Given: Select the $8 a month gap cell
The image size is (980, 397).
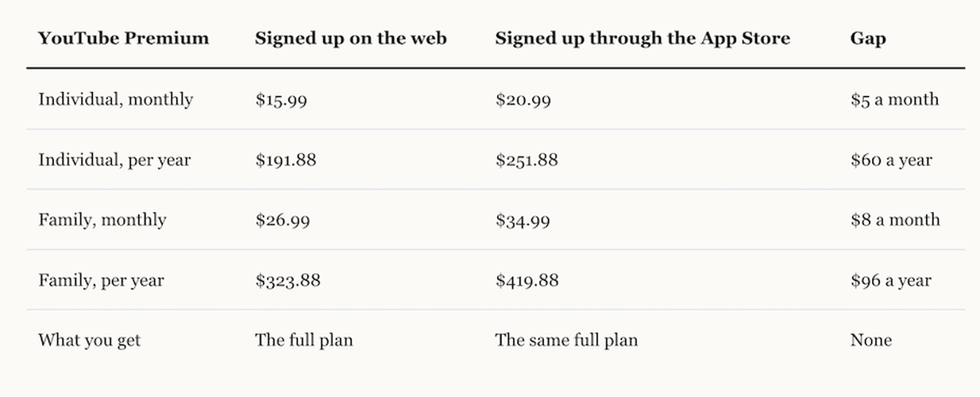Looking at the screenshot, I should point(895,220).
